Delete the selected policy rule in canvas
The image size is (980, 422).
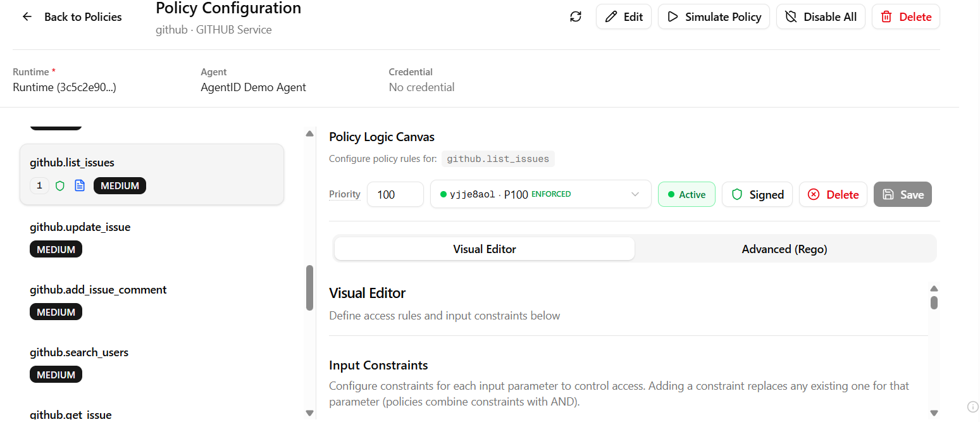[833, 195]
